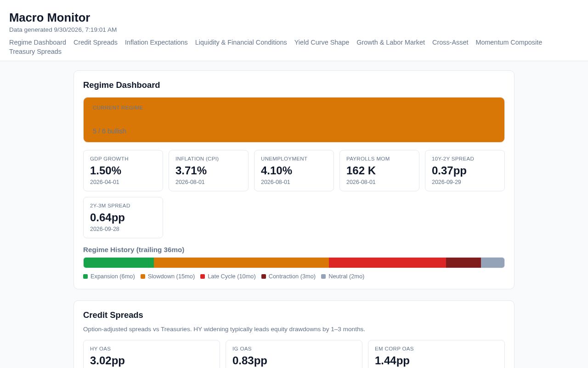This screenshot has width=588, height=368.
Task: Click the orange Slowdown segment in history bar
Action: click(x=241, y=263)
